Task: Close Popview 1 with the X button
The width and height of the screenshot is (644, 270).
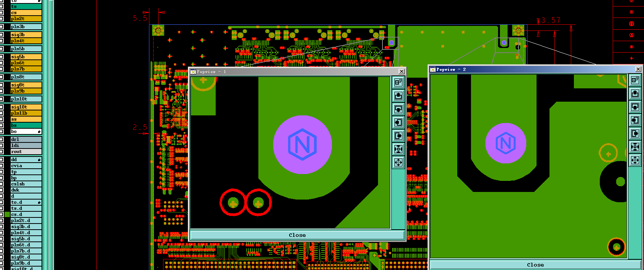Action: pyautogui.click(x=401, y=72)
